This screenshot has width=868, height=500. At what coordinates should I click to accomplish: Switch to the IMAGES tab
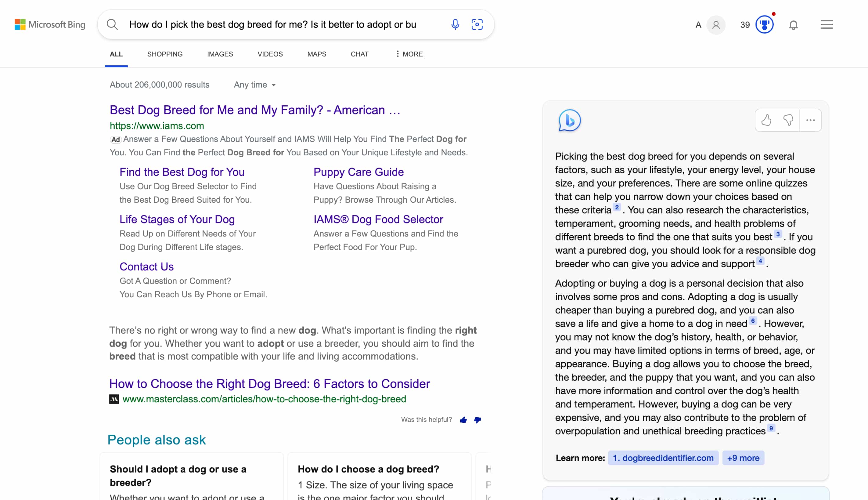coord(220,54)
